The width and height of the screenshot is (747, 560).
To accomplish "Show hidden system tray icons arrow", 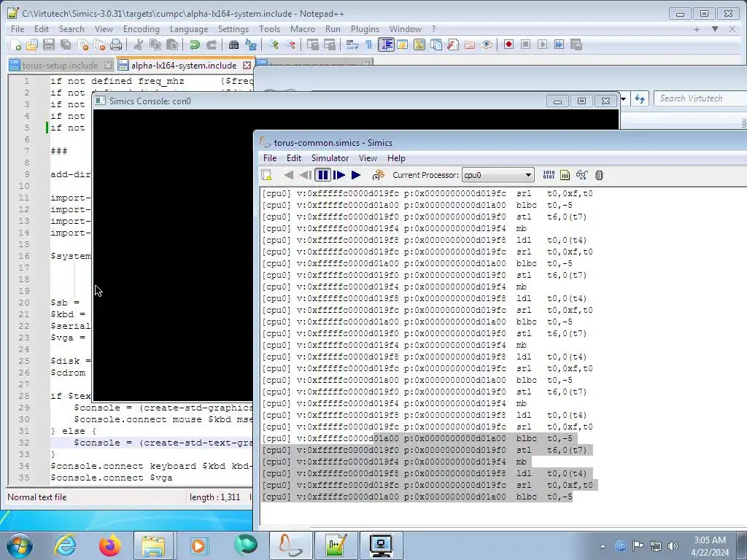I will (x=603, y=546).
